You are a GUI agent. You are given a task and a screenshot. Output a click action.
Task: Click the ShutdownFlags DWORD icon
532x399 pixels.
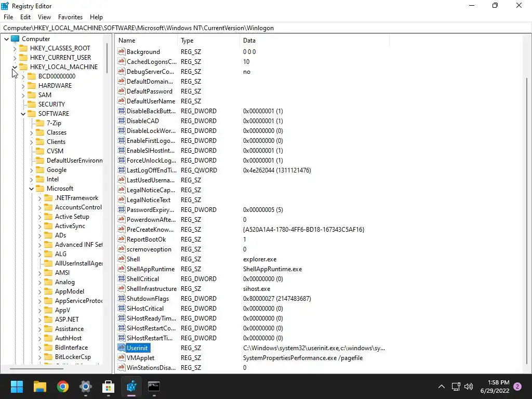pos(122,298)
